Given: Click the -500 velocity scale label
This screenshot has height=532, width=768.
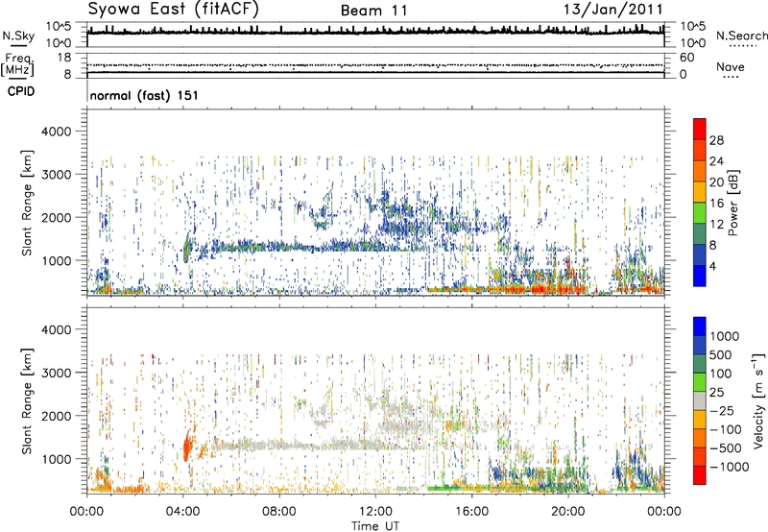Looking at the screenshot, I should point(726,448).
